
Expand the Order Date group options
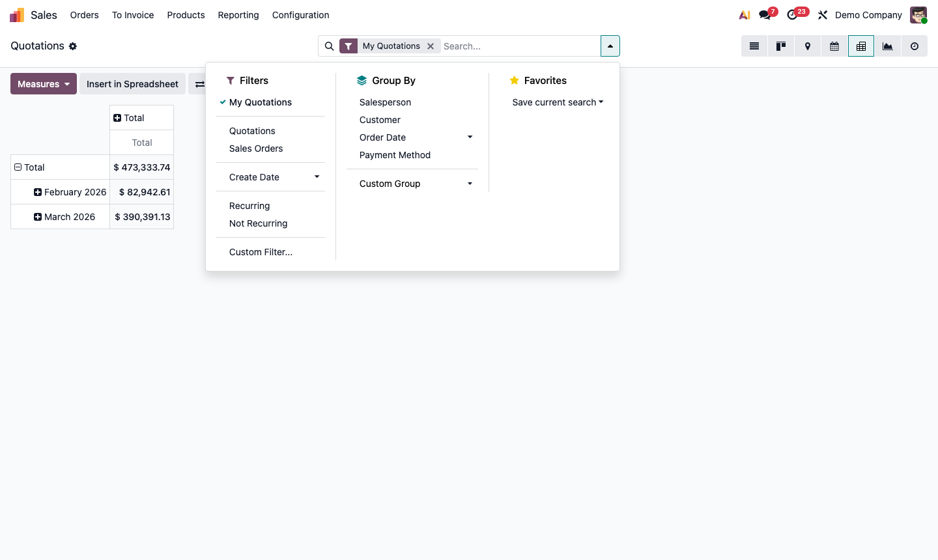tap(470, 137)
